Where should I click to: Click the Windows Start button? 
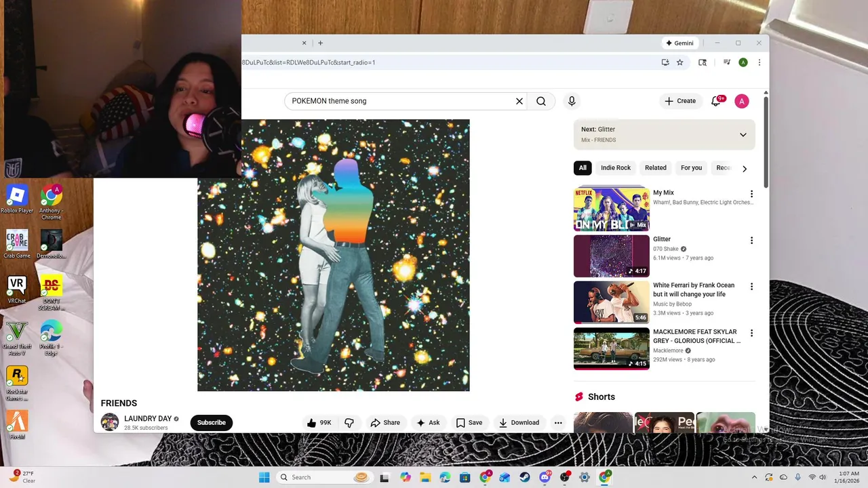pos(264,477)
